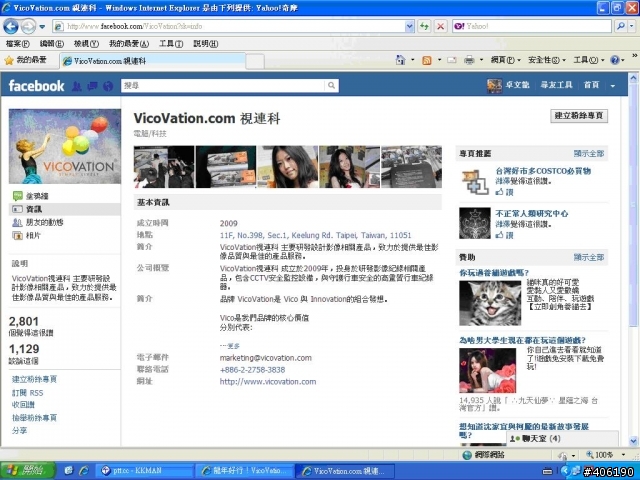
Task: Click the Yahoo! search box
Action: click(532, 26)
